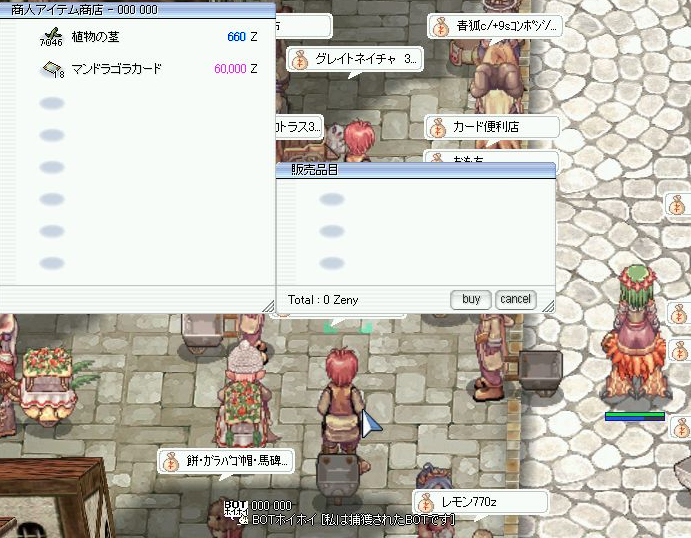Select the マンドラゴラカード item icon
Screen dimensions: 691x538
click(53, 69)
